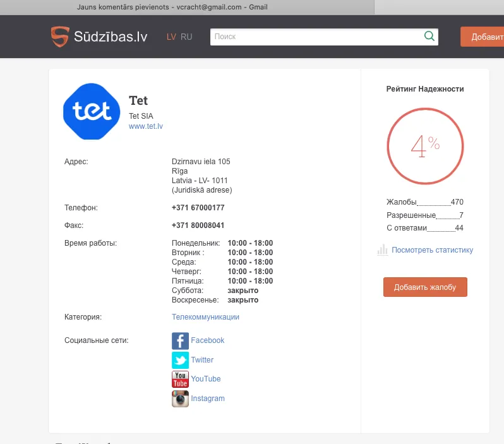Click the fax number +371 80008041
Screen dimensions: 504x444
[x=198, y=225]
